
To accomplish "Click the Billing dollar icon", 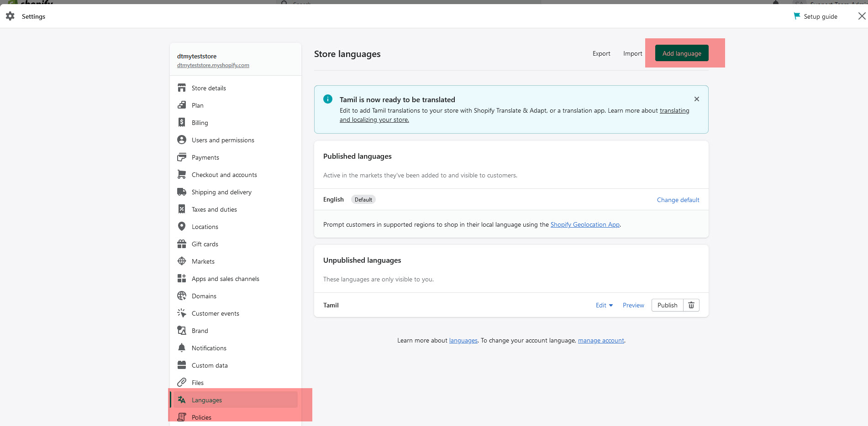I will [x=182, y=123].
